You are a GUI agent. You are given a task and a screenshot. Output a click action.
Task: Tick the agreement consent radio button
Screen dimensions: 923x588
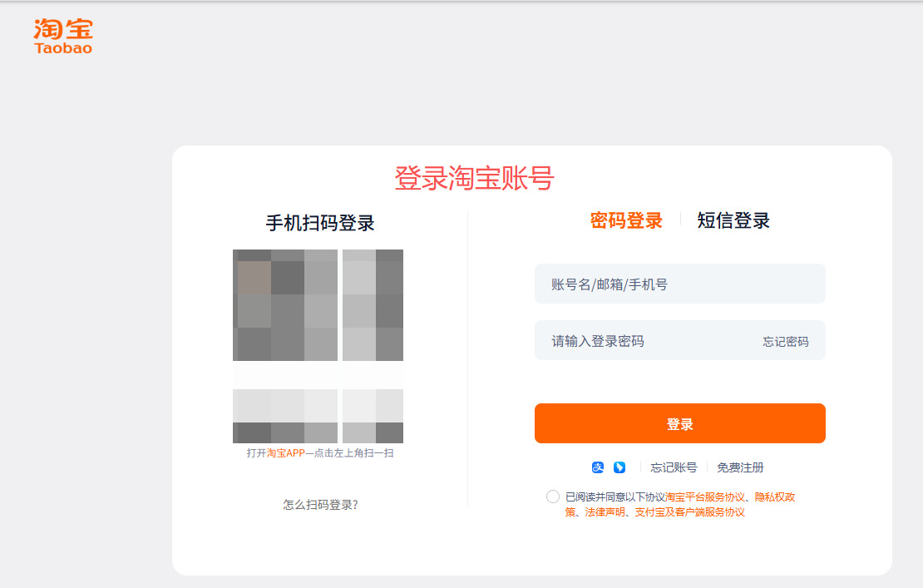tap(553, 497)
